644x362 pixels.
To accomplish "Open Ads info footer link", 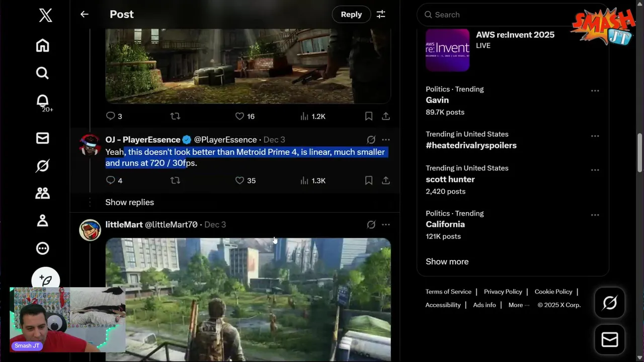I will click(485, 305).
